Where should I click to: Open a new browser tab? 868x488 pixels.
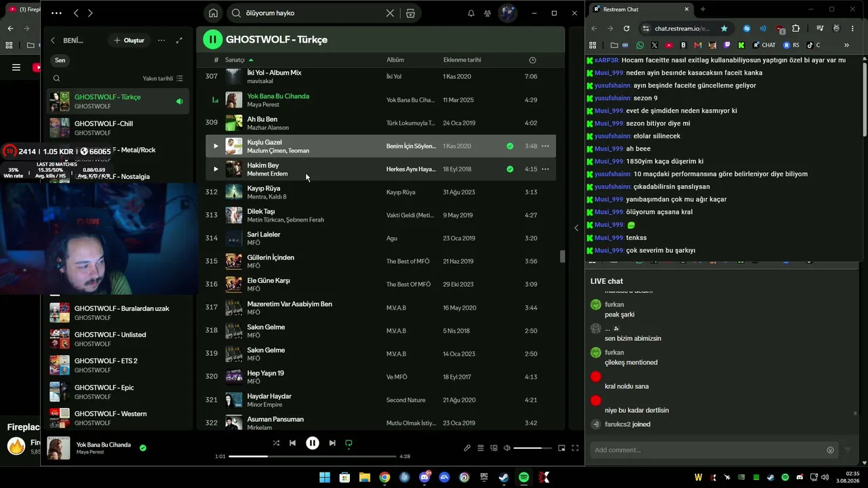703,9
